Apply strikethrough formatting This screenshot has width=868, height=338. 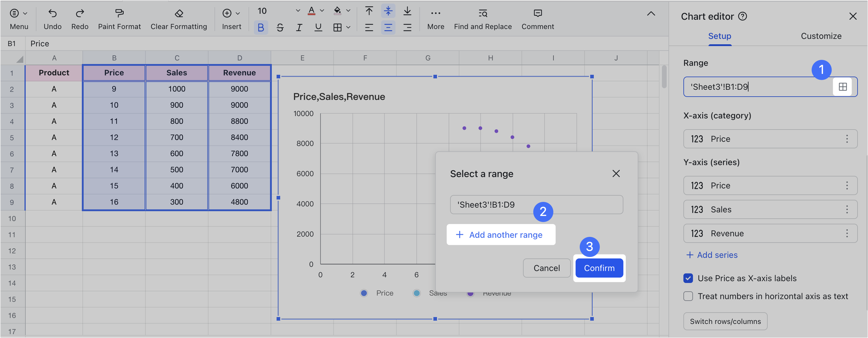pyautogui.click(x=280, y=28)
